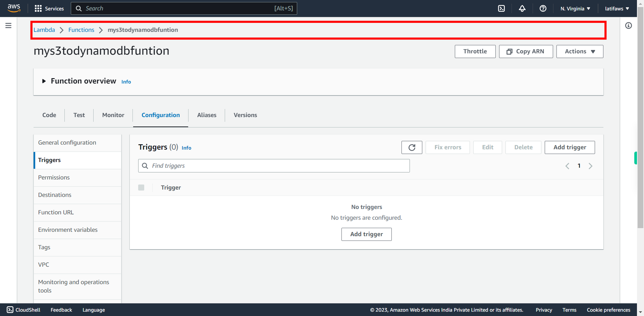
Task: Open Info link beside Triggers
Action: click(x=186, y=148)
